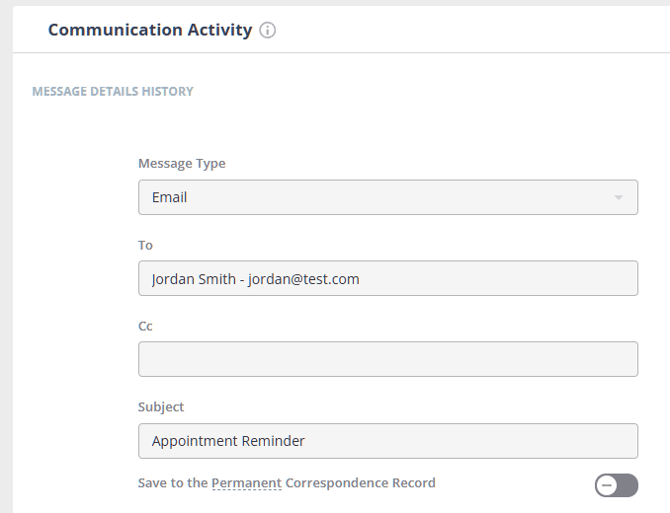Screen dimensions: 670x513
Task: Click the arrow in the Email combo box
Action: pyautogui.click(x=618, y=198)
